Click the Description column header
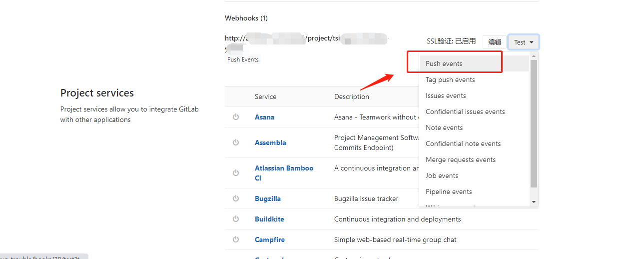 pos(352,96)
